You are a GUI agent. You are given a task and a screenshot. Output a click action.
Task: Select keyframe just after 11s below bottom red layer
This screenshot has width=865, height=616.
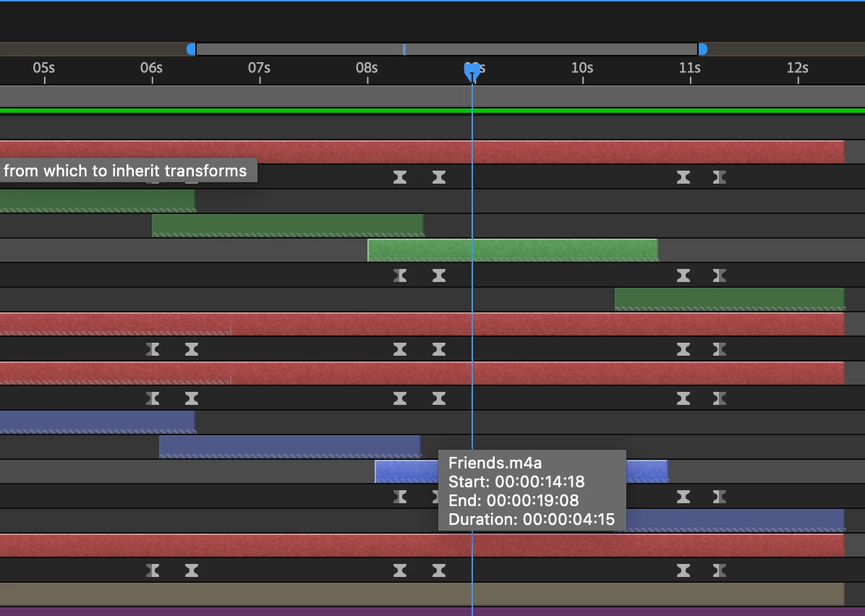[720, 570]
